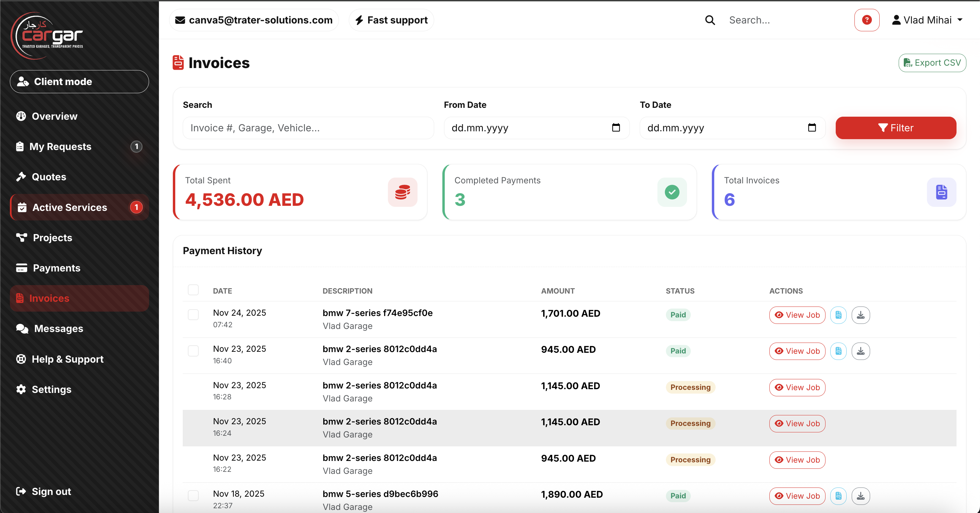Download invoice for bmw 7-series row
This screenshot has width=980, height=513.
[860, 315]
